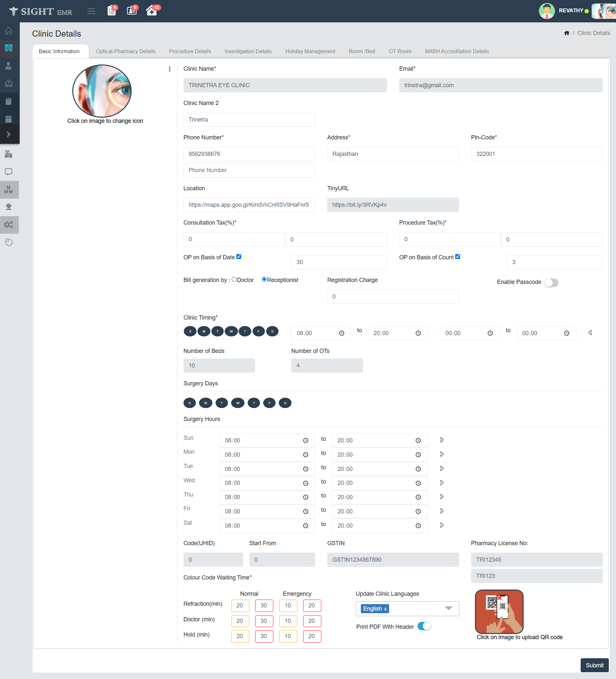Click the home breadcrumb icon

[566, 33]
